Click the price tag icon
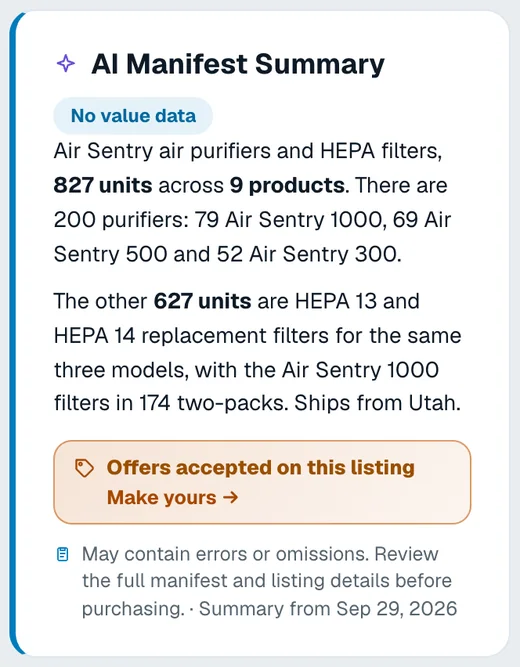This screenshot has width=520, height=667. pyautogui.click(x=84, y=468)
